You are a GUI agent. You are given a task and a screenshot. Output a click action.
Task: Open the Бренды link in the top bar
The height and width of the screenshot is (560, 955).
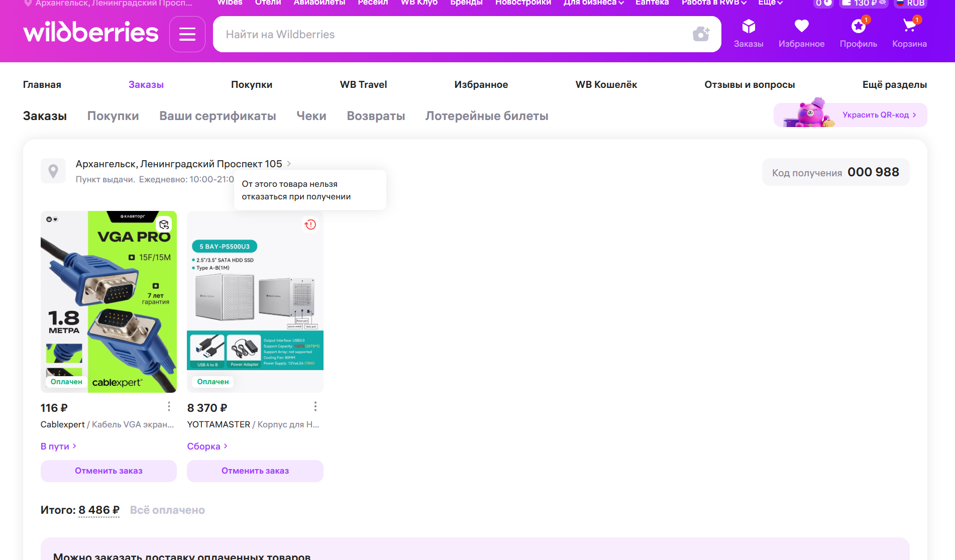click(466, 3)
